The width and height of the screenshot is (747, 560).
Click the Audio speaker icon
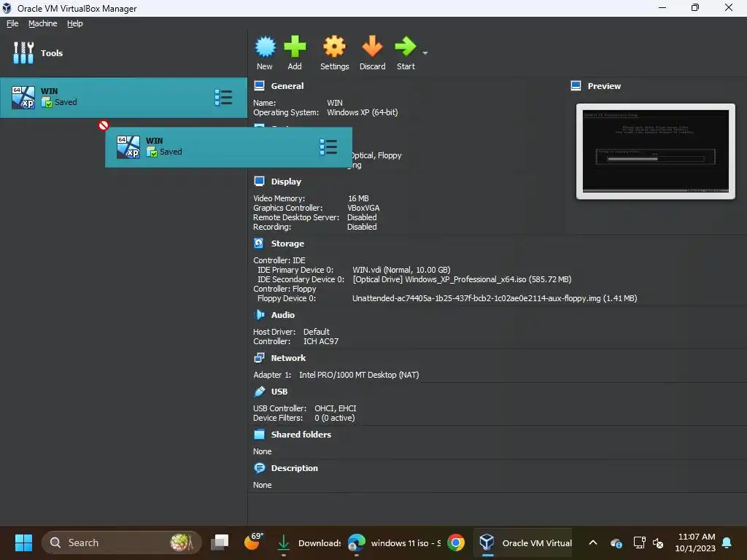[x=259, y=314]
